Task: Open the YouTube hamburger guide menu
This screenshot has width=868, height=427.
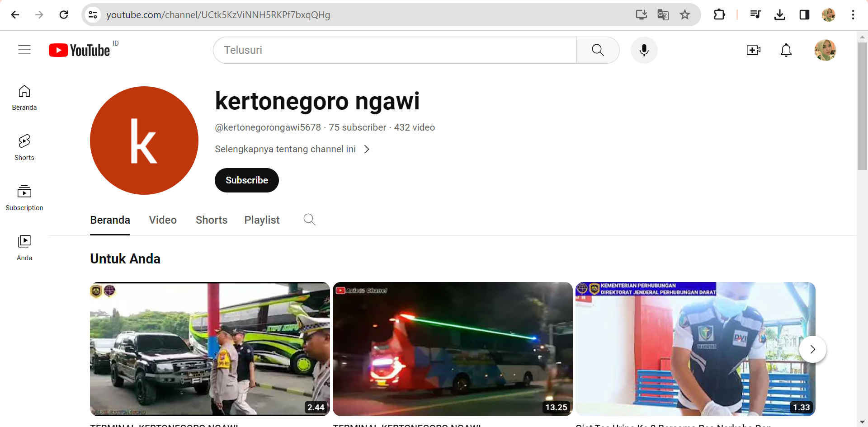Action: pos(24,50)
